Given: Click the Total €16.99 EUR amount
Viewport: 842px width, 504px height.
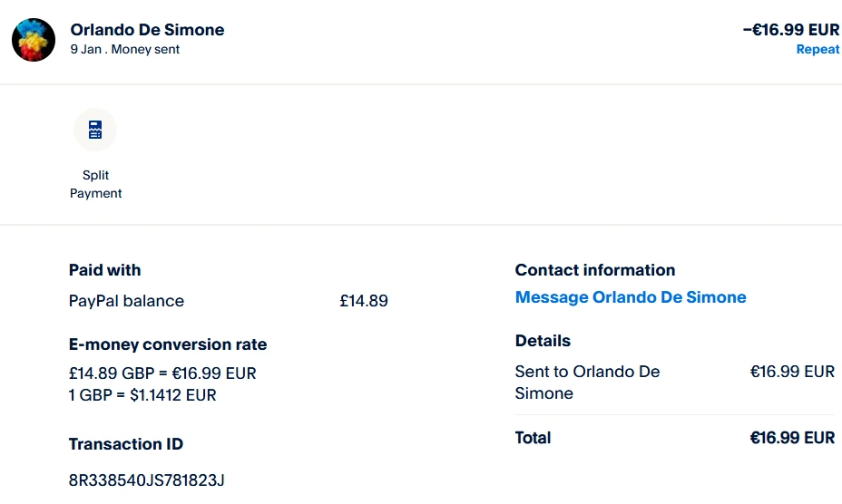Looking at the screenshot, I should 792,438.
